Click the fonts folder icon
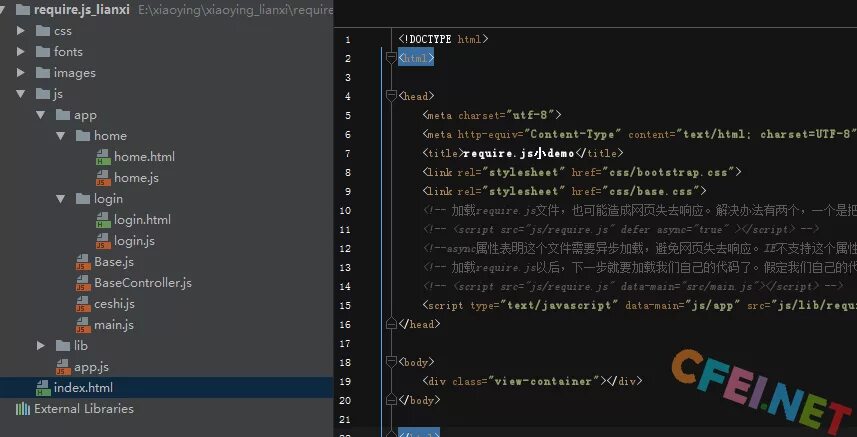Viewport: 857px width, 437px height. (43, 51)
